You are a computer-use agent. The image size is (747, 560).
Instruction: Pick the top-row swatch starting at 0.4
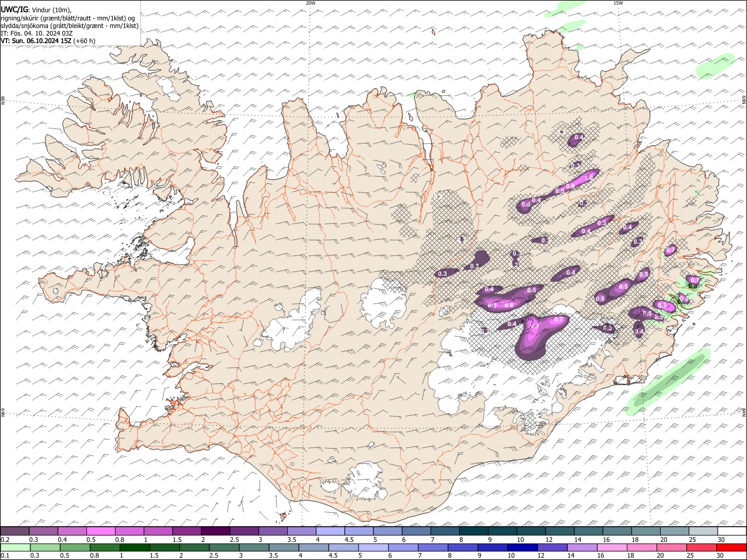point(72,531)
